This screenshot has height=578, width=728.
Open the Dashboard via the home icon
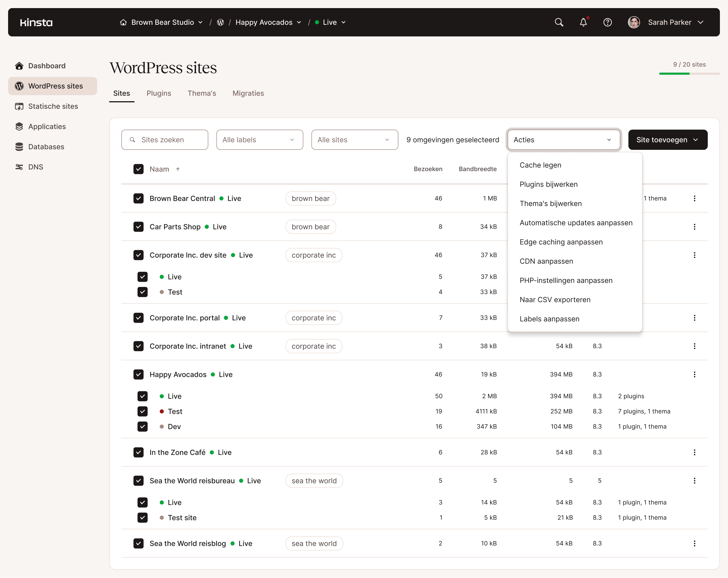coord(19,66)
